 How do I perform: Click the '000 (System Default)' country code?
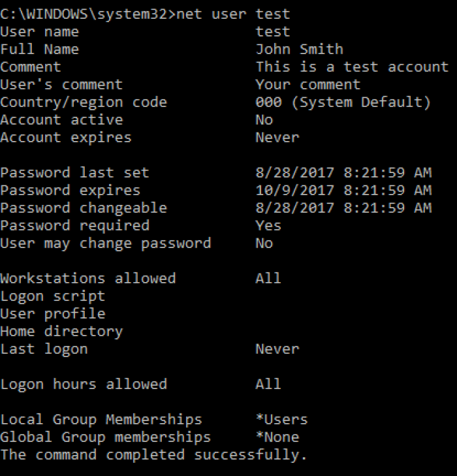343,102
